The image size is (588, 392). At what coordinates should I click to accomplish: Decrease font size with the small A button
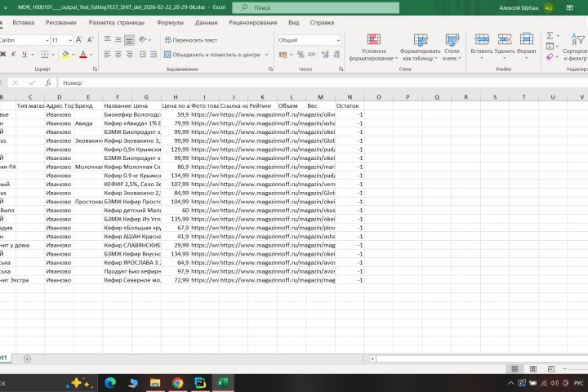[x=90, y=40]
